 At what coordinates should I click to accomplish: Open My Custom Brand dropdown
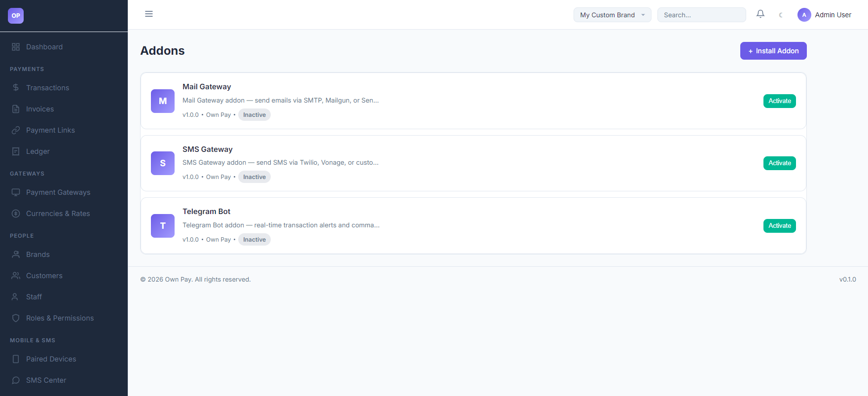612,15
